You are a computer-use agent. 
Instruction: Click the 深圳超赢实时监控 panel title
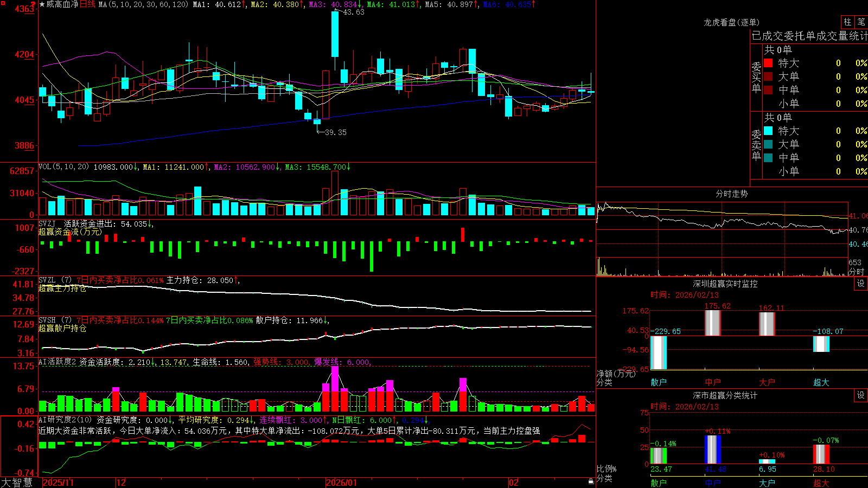tap(725, 284)
